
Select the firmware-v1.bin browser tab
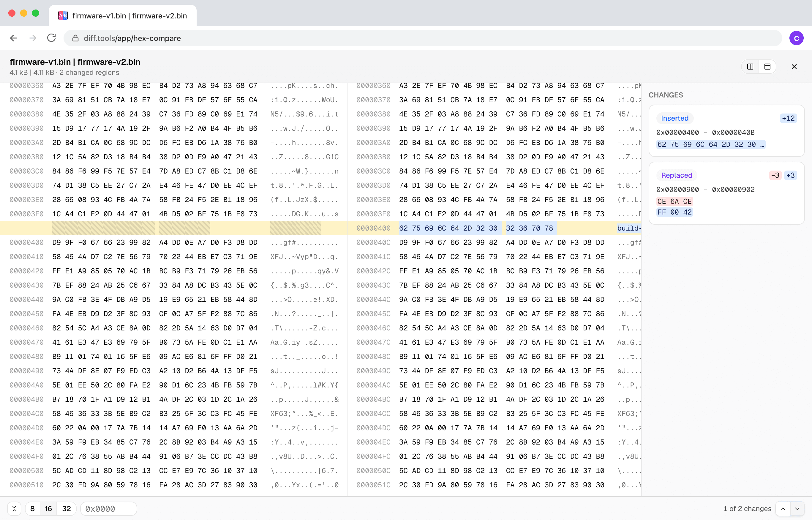[x=122, y=15]
